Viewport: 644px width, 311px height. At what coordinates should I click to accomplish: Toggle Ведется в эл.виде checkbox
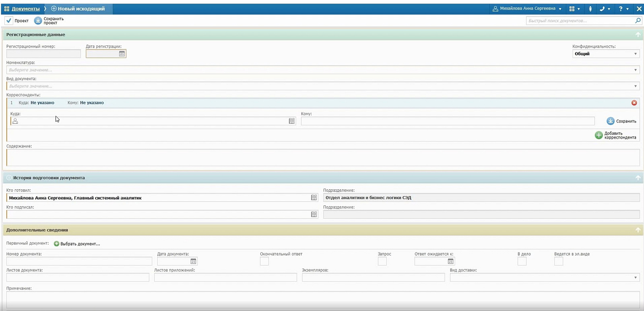(559, 261)
